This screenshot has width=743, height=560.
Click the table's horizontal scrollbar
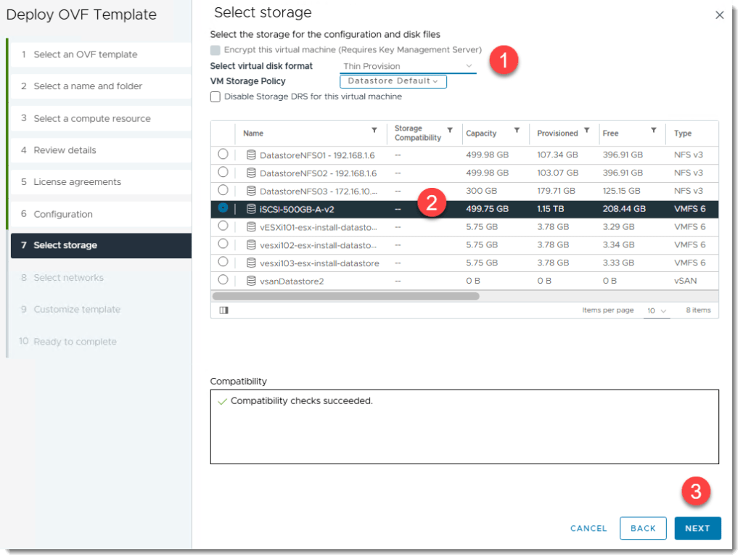pyautogui.click(x=345, y=296)
